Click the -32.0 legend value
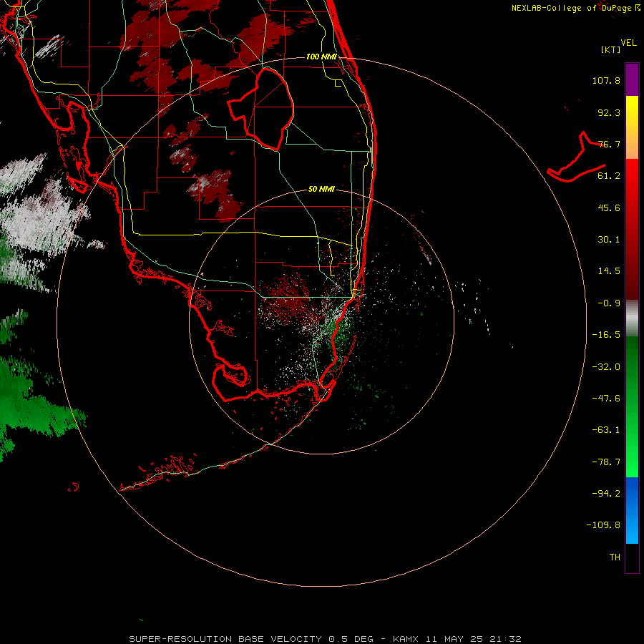 (x=606, y=367)
